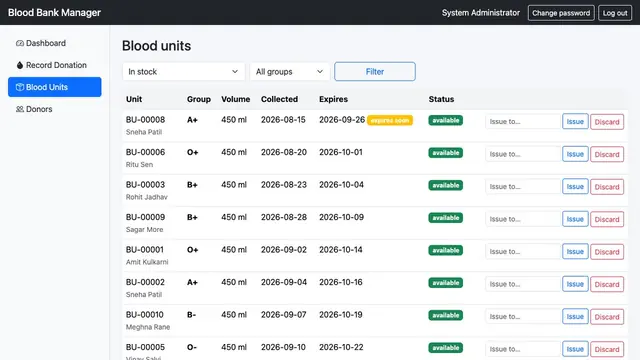This screenshot has width=640, height=360.
Task: Issue unit BU-00003
Action: pyautogui.click(x=575, y=186)
